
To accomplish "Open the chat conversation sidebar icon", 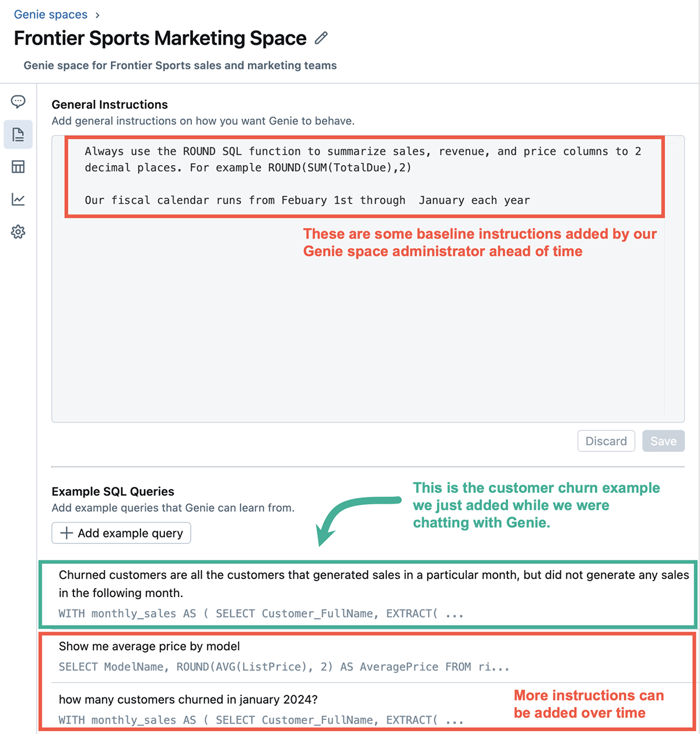I will coord(18,102).
